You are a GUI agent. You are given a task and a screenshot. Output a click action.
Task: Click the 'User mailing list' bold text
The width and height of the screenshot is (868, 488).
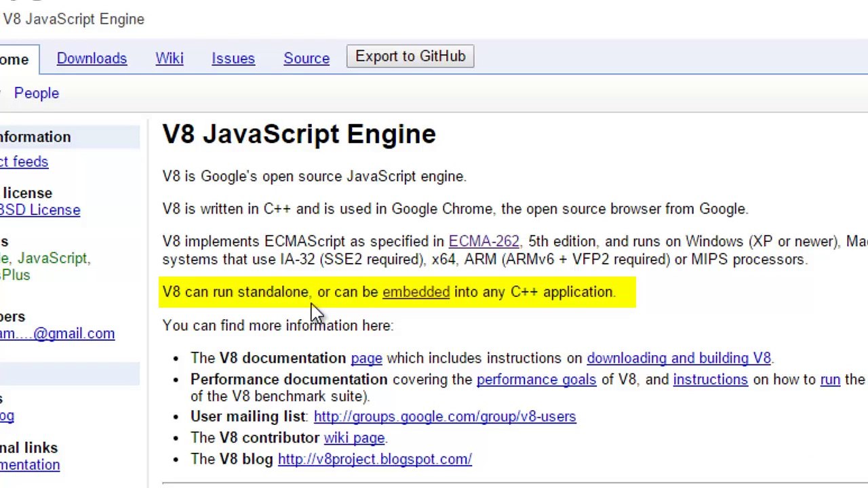[x=249, y=417]
